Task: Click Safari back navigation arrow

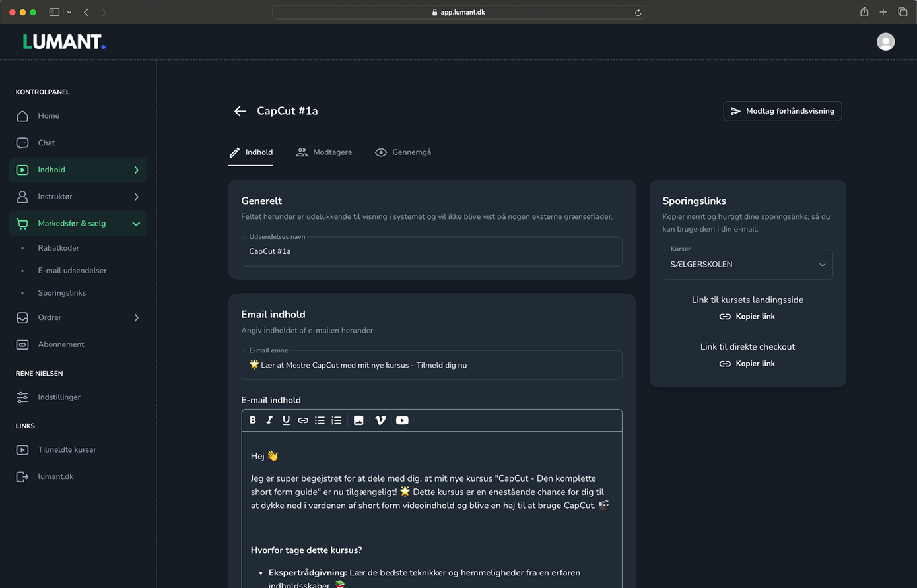Action: click(x=86, y=12)
